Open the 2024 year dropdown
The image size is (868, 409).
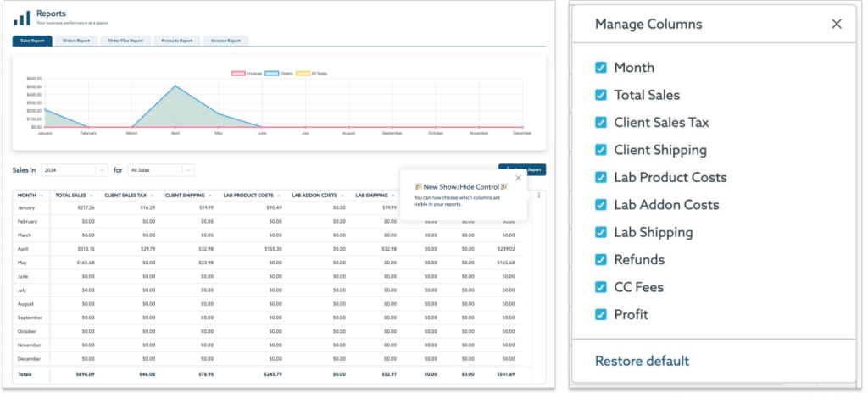pos(75,170)
